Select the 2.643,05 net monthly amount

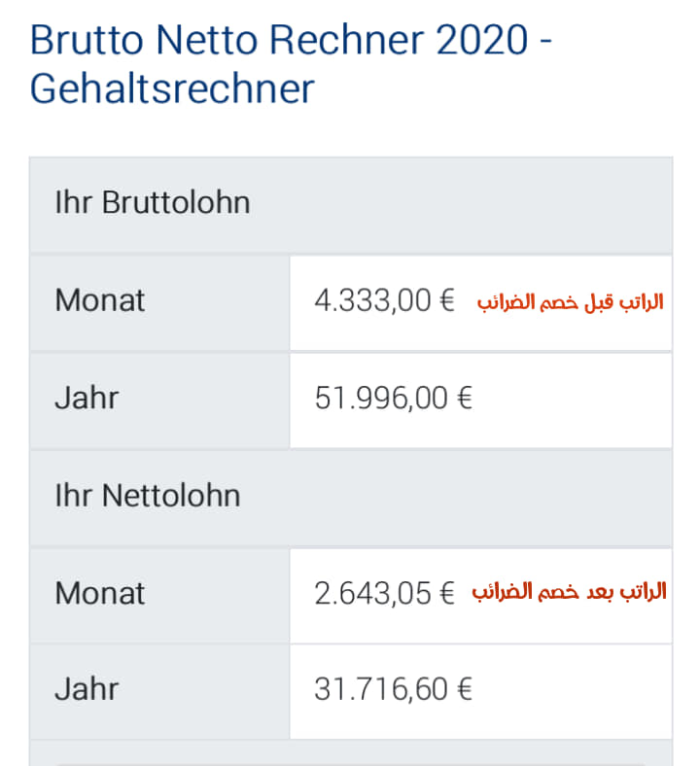point(372,593)
